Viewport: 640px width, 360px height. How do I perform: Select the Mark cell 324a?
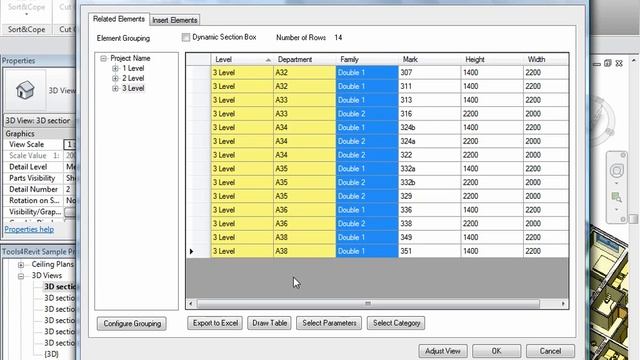(x=429, y=141)
